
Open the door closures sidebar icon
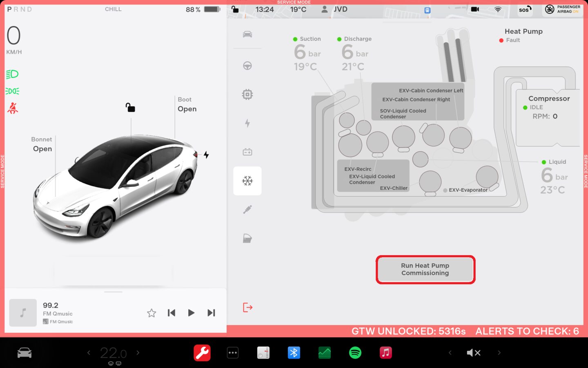tap(247, 238)
